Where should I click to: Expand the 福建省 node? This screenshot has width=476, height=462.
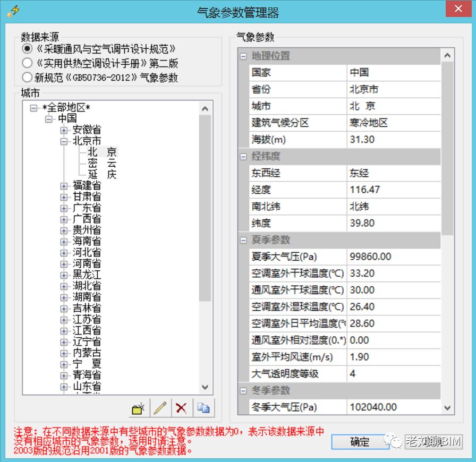click(64, 186)
